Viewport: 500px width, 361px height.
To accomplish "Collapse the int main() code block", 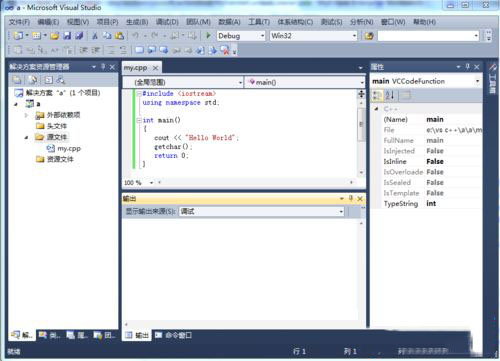I will (x=139, y=120).
